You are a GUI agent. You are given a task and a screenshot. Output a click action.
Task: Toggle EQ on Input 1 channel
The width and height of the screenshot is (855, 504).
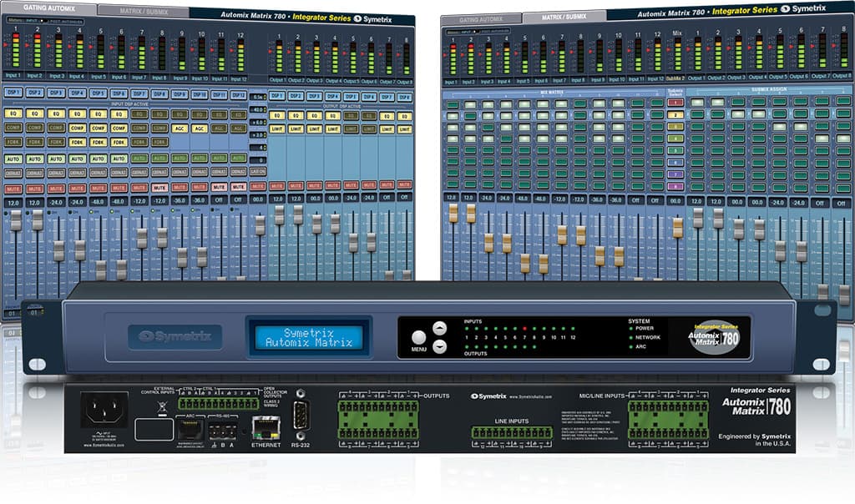13,113
